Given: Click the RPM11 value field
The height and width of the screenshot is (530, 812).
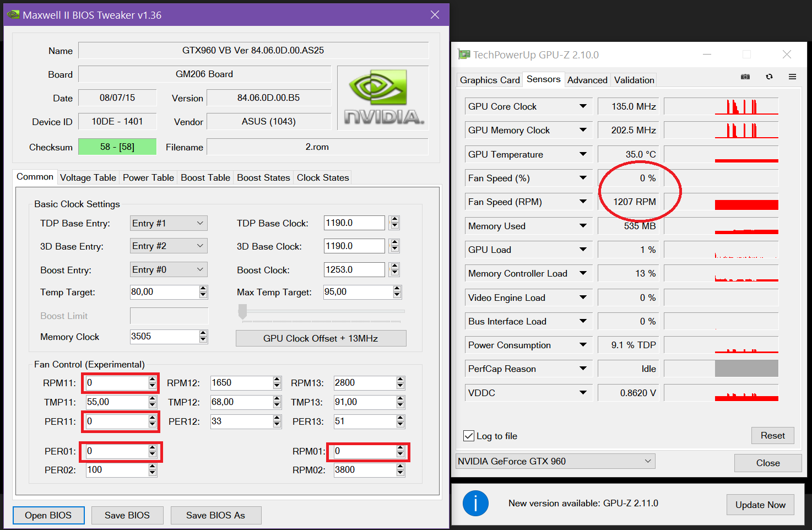Looking at the screenshot, I should point(117,382).
